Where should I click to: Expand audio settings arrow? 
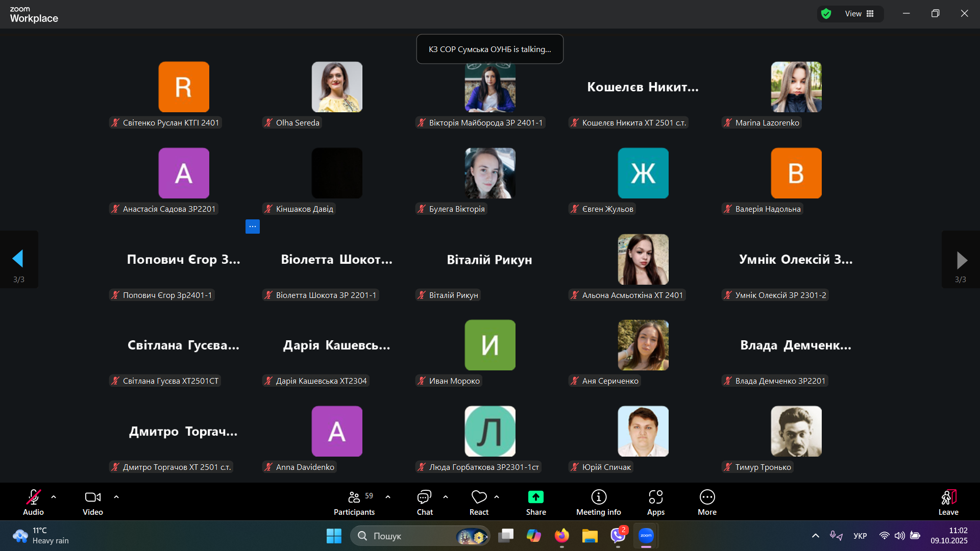[54, 496]
